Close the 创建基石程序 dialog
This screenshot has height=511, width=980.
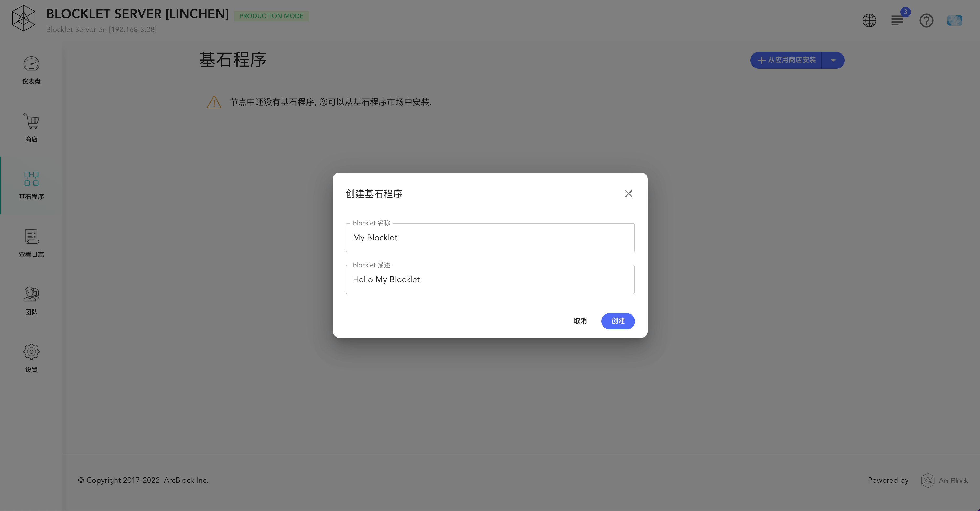628,194
